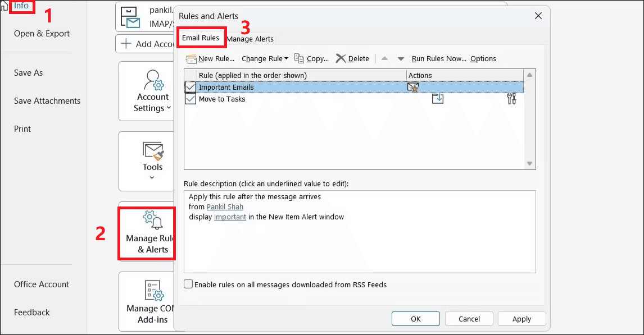This screenshot has width=644, height=335.
Task: Enable rules on messages downloaded from RSS Feeds
Action: (x=188, y=284)
